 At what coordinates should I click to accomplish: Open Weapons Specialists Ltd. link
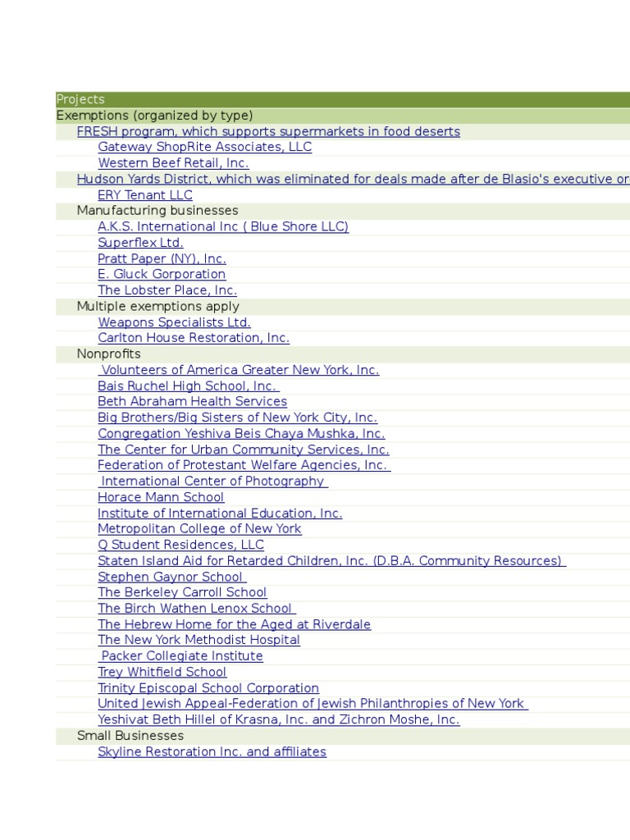point(174,323)
